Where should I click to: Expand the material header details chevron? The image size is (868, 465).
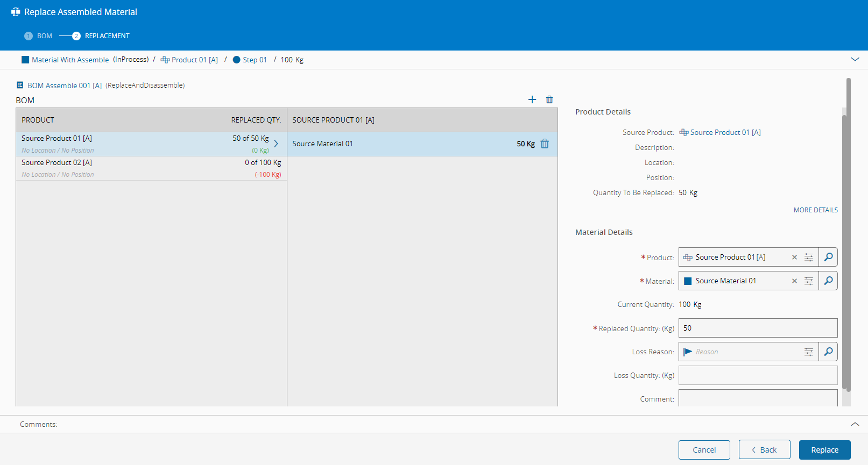(x=855, y=59)
